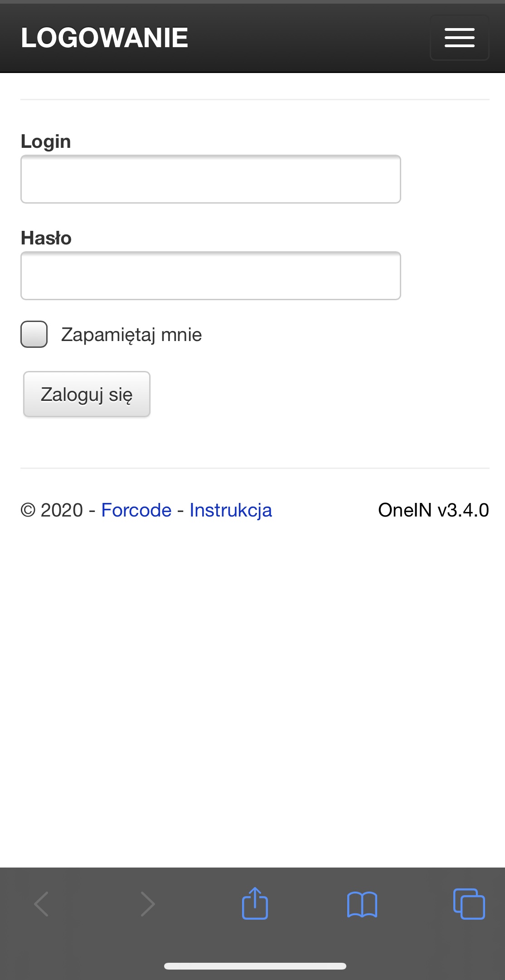Click the Zapamiętaj mnie label text
Viewport: 505px width, 980px height.
pos(131,335)
